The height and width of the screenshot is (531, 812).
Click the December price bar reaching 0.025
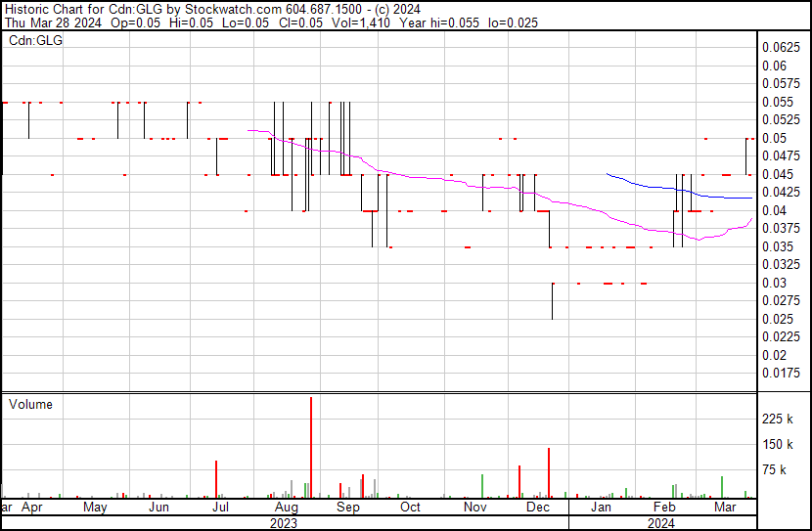coord(553,301)
